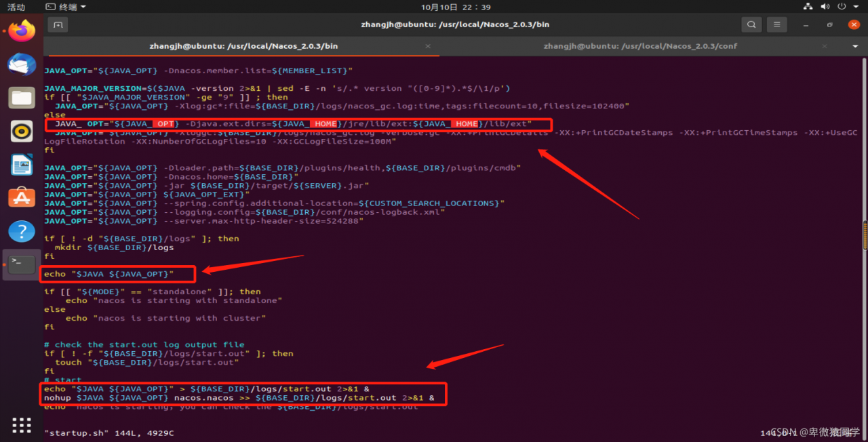
Task: Open the terminal search tool
Action: [x=751, y=24]
